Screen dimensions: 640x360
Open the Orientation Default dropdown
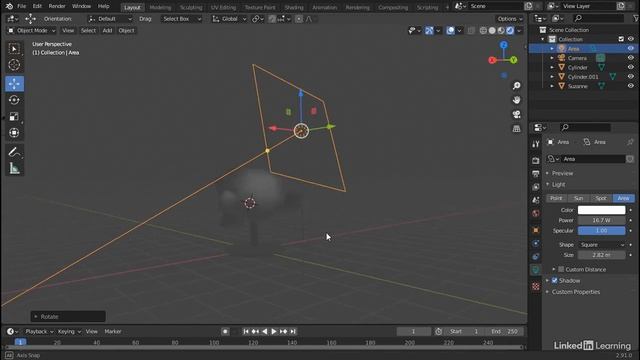click(x=110, y=19)
